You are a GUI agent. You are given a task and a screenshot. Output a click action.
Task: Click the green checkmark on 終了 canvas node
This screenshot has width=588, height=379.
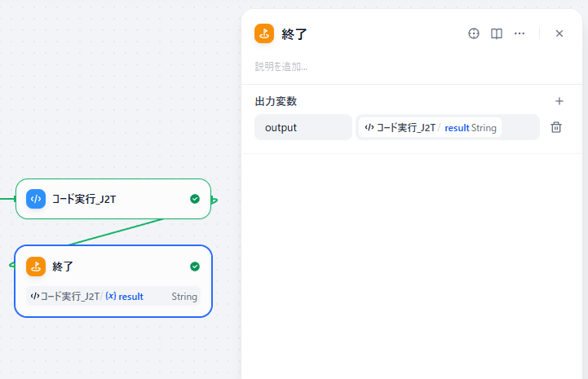(195, 267)
